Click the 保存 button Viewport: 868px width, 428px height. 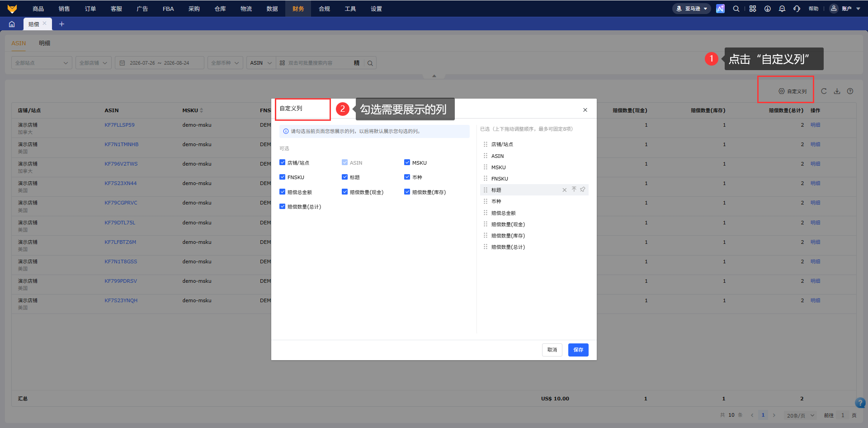[578, 350]
